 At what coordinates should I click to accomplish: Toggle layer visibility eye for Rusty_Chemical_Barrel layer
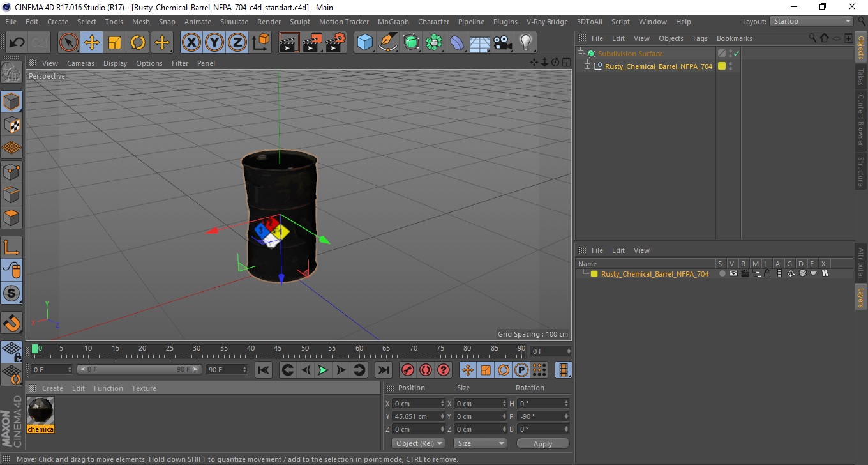pos(733,273)
